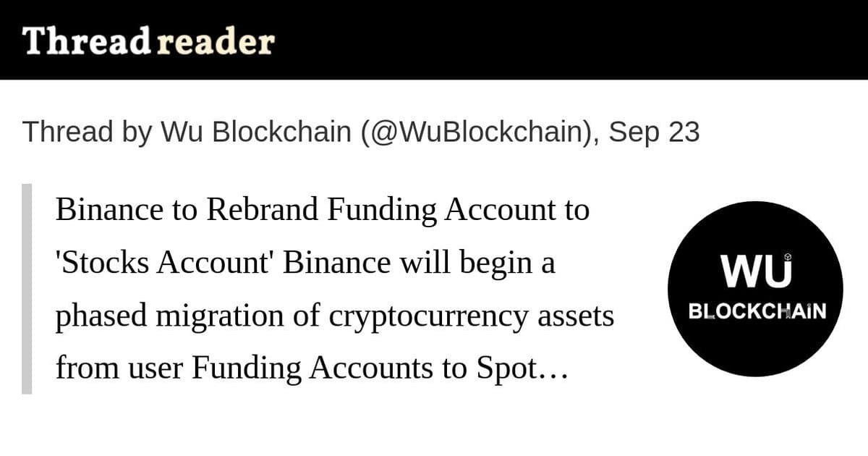Click the Thread reader logo in header
This screenshot has height=456, width=868.
(148, 41)
